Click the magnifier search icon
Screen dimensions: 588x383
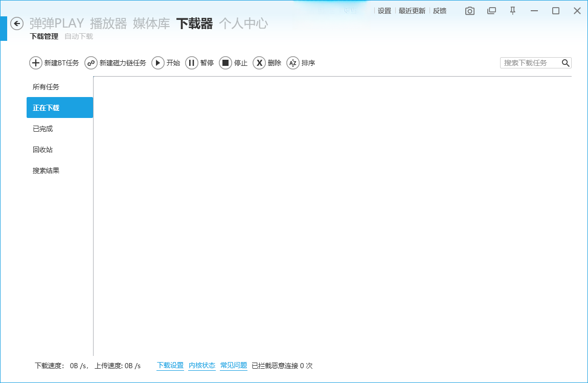[x=566, y=63]
